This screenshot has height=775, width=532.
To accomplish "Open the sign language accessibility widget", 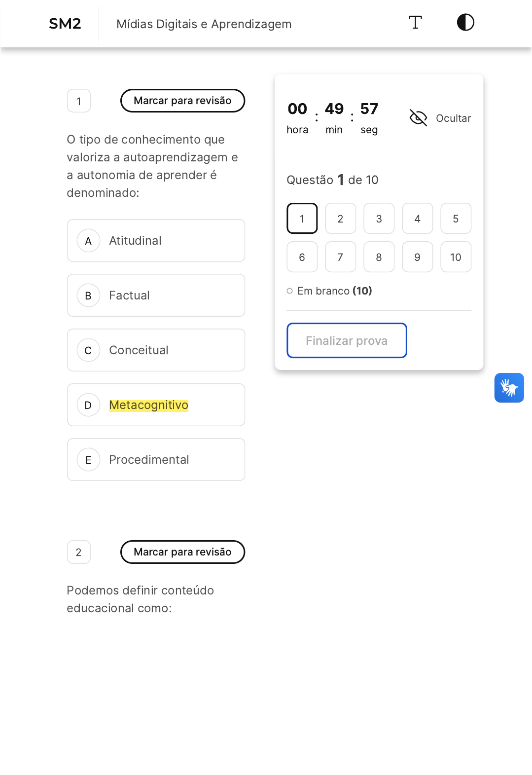I will 509,388.
